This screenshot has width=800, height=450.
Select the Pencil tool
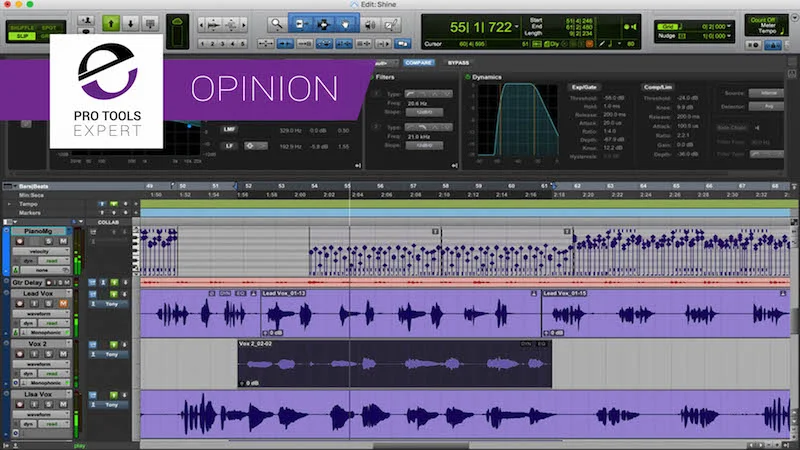[391, 24]
